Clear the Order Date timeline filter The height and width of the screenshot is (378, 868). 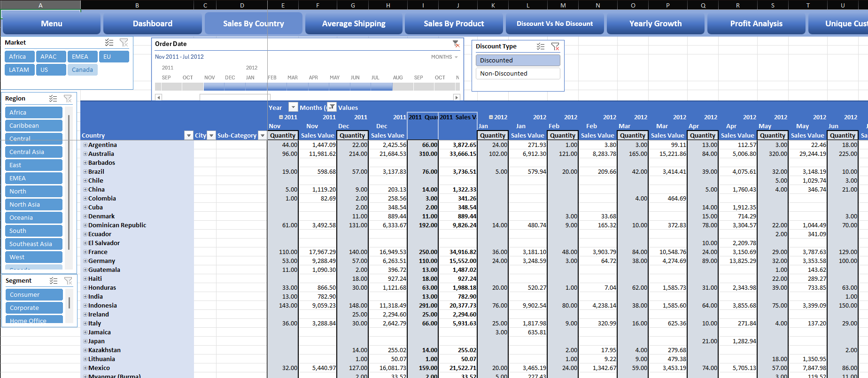click(456, 44)
